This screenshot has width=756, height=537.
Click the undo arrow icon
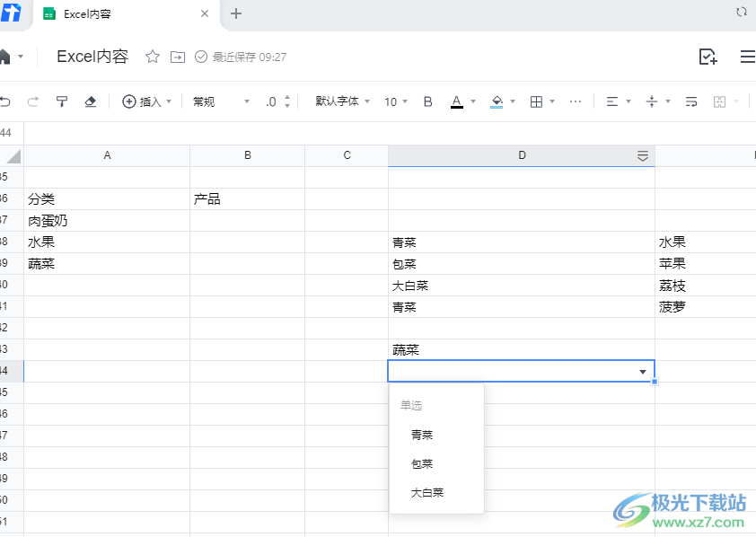pos(4,101)
